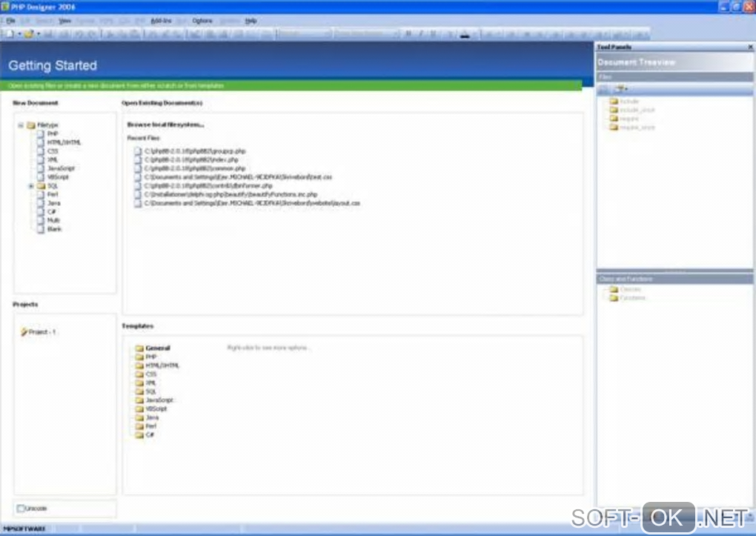The height and width of the screenshot is (536, 756).
Task: Select PHP in New Document filetypes
Action: [53, 133]
